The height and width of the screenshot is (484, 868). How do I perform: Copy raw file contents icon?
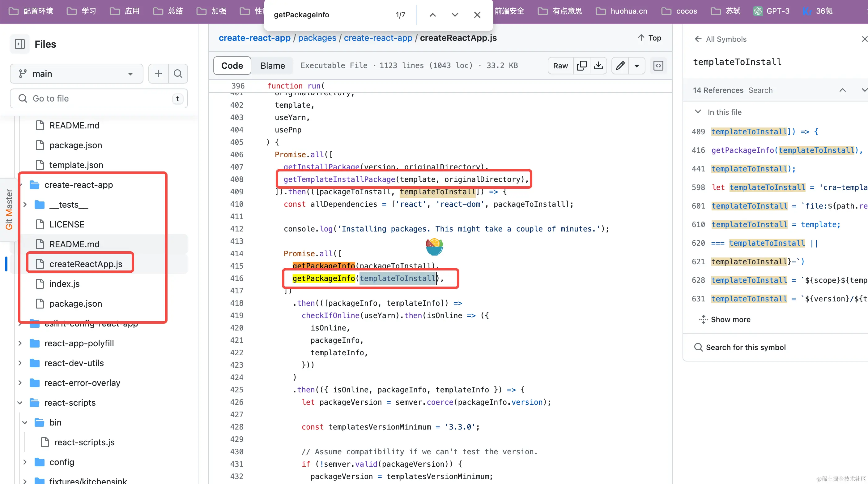(x=581, y=65)
